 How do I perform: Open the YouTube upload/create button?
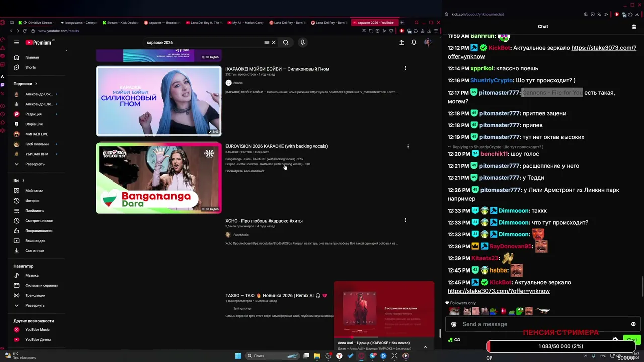tap(401, 43)
